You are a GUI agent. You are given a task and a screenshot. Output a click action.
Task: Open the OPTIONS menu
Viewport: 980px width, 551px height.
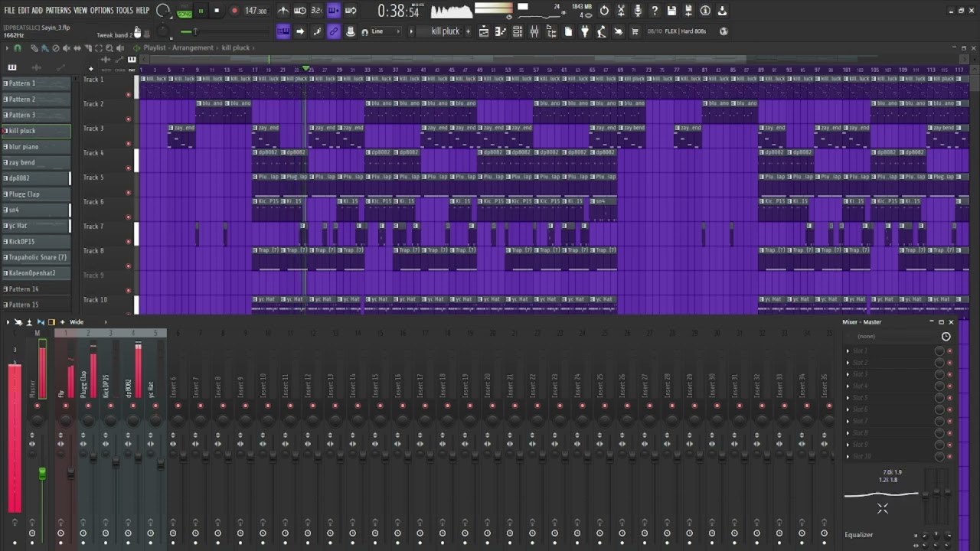click(x=102, y=11)
